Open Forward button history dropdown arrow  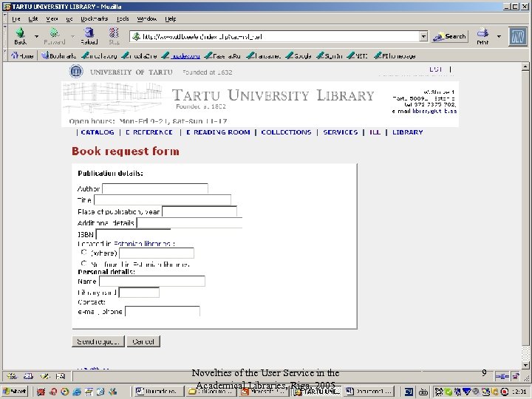pyautogui.click(x=72, y=36)
